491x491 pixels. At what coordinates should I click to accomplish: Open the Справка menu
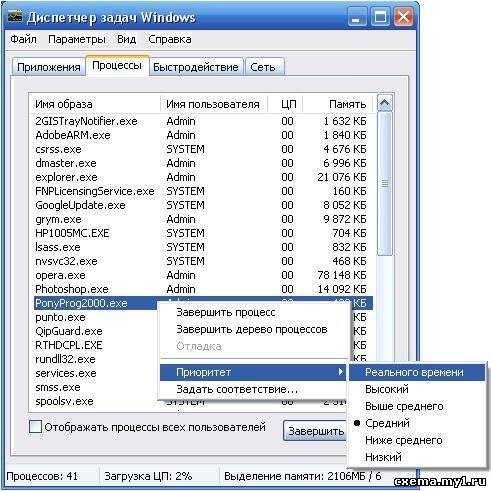tap(170, 39)
